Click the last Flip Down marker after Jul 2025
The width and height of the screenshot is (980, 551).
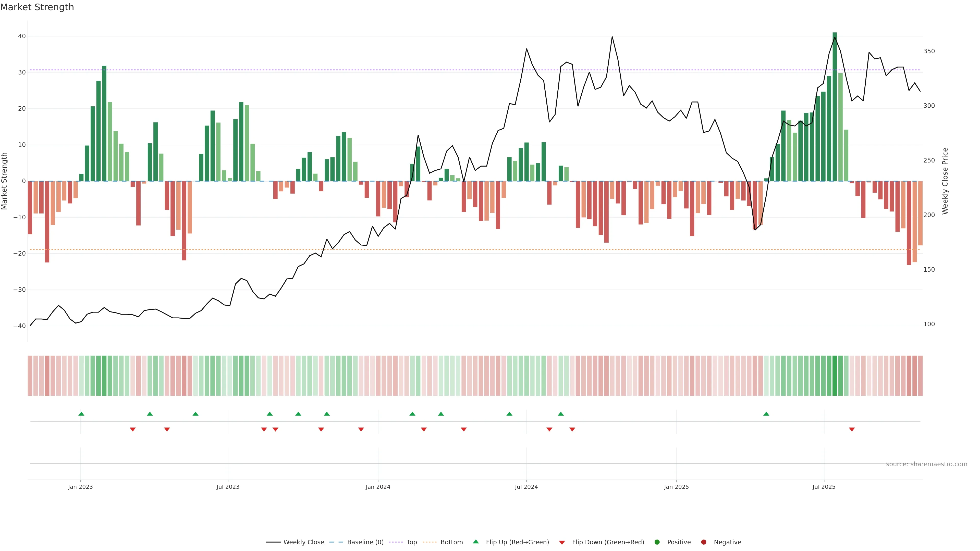tap(852, 429)
